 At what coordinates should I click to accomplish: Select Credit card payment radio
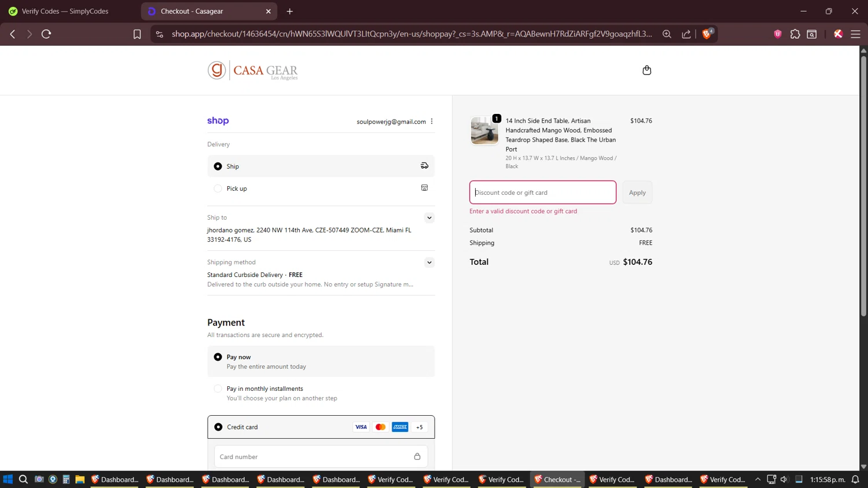click(218, 427)
